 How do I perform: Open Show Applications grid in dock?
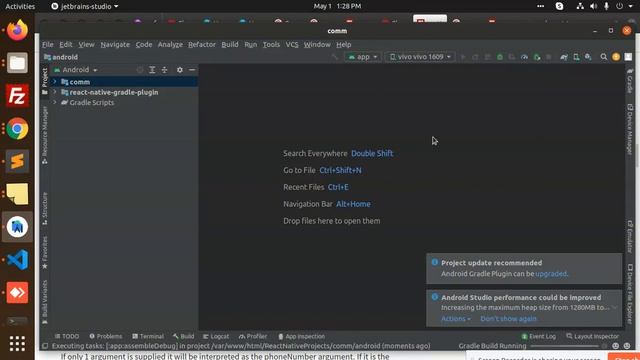coord(17,344)
